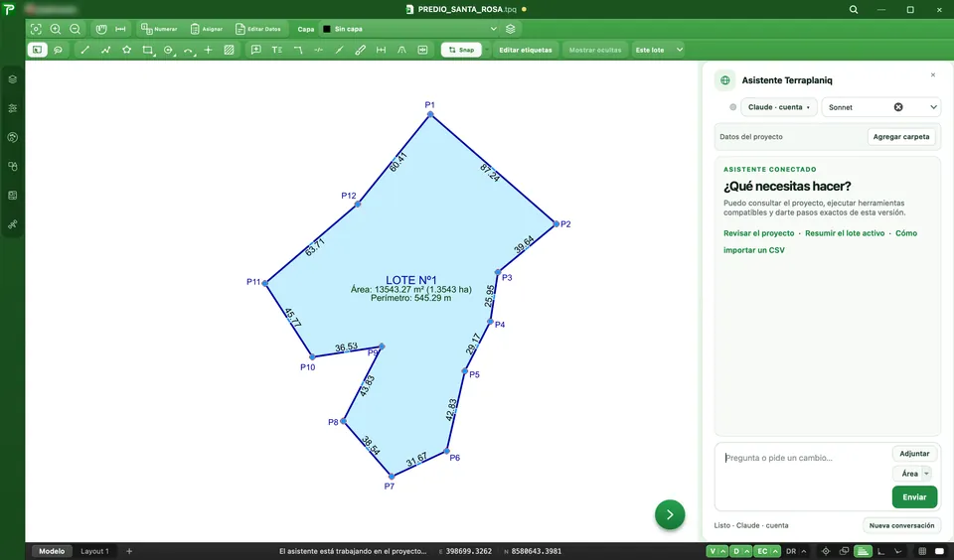Select the hatch fill tool
This screenshot has height=560, width=954.
pos(229,50)
